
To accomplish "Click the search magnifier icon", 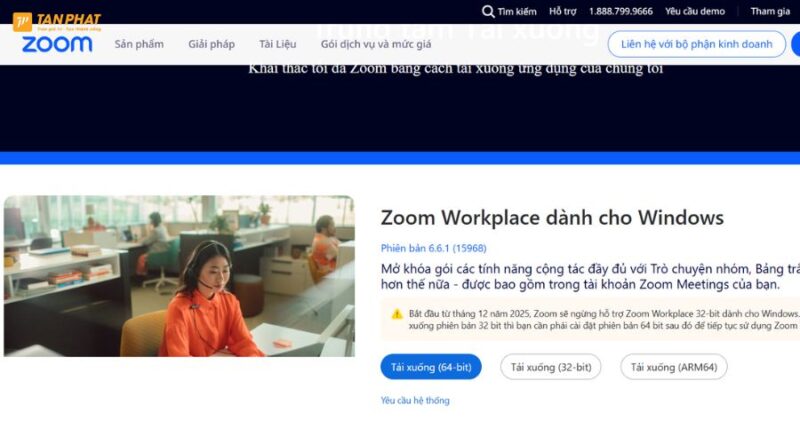I will point(488,11).
